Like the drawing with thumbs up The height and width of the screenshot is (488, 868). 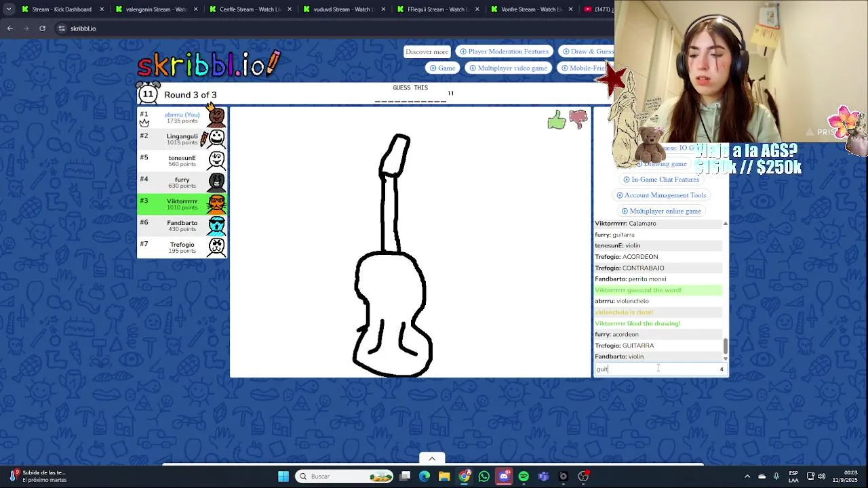click(x=557, y=121)
